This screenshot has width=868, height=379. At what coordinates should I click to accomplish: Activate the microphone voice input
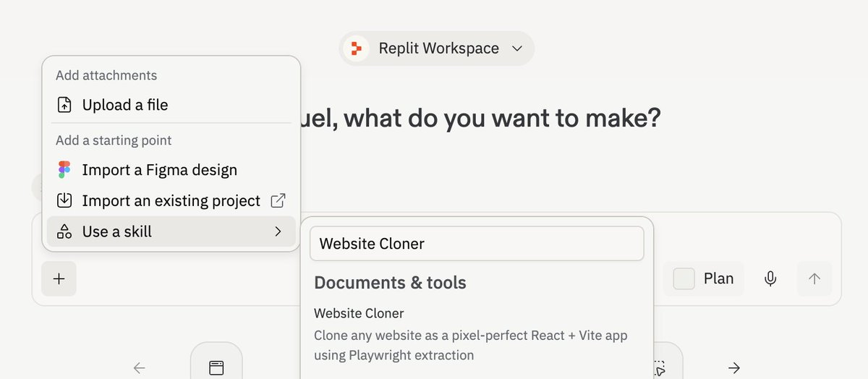point(771,278)
